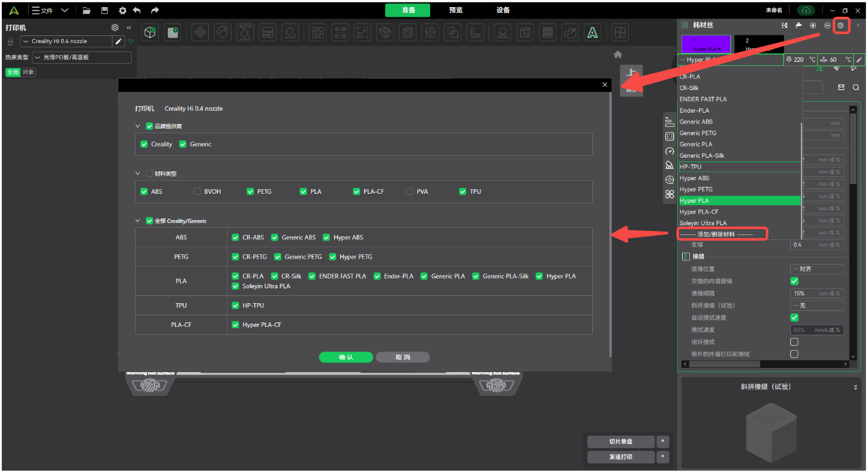Open the color painting palette tool

[x=570, y=32]
